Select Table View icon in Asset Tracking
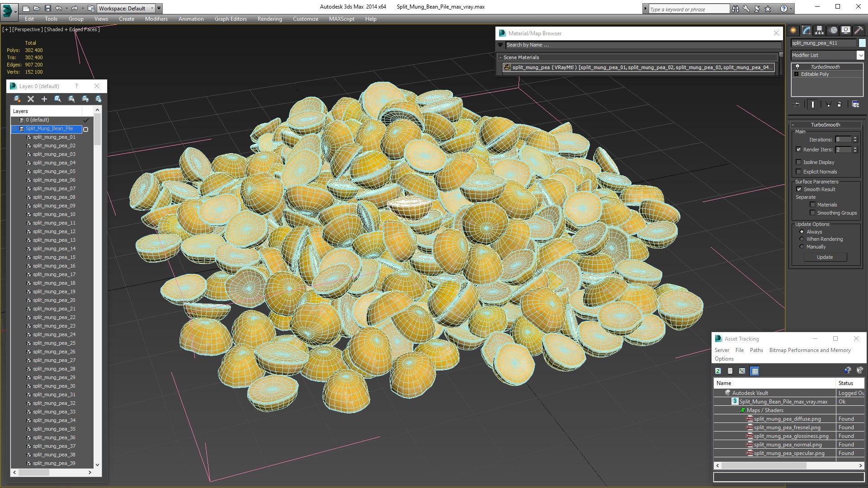Screen dimensions: 868x488 [x=755, y=371]
